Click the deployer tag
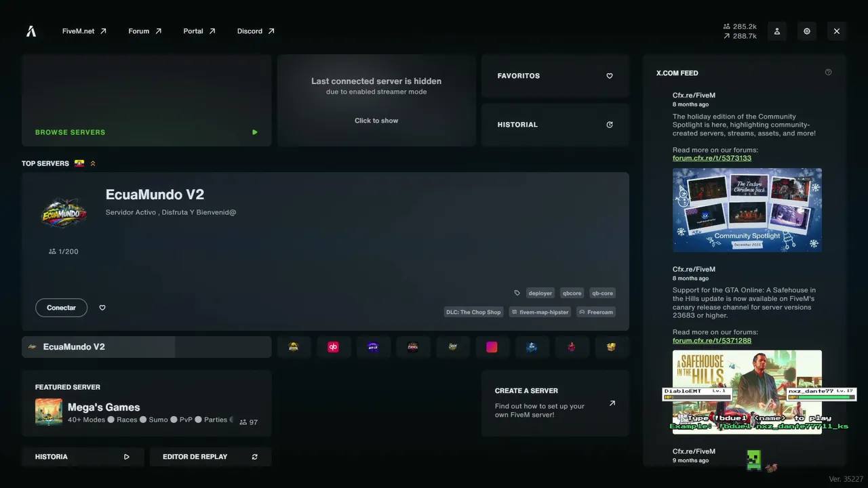868x488 pixels. pyautogui.click(x=540, y=293)
